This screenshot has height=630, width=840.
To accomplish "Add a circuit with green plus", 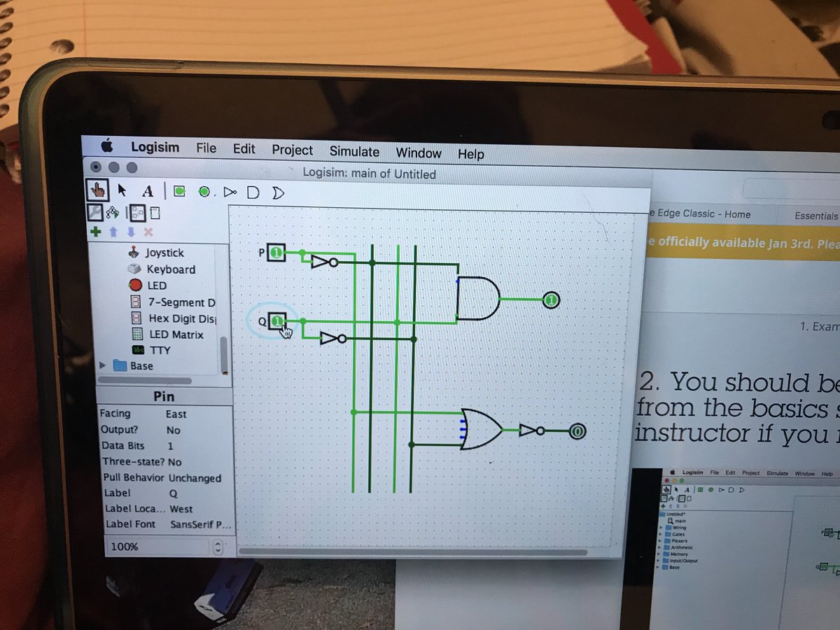I will (x=96, y=231).
